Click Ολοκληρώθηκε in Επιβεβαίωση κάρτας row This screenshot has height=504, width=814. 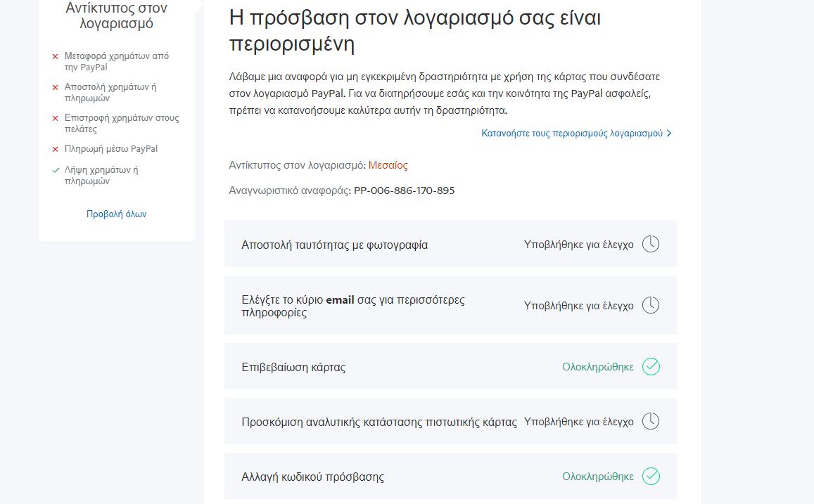coord(597,367)
